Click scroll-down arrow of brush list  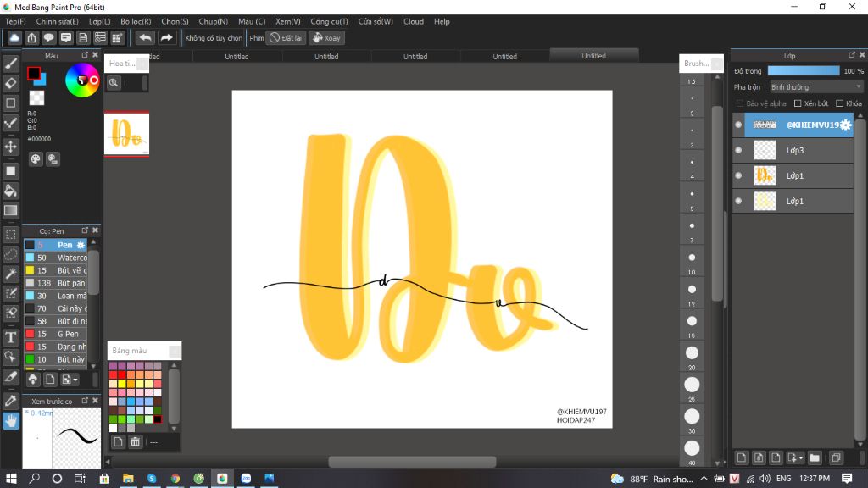click(x=93, y=366)
